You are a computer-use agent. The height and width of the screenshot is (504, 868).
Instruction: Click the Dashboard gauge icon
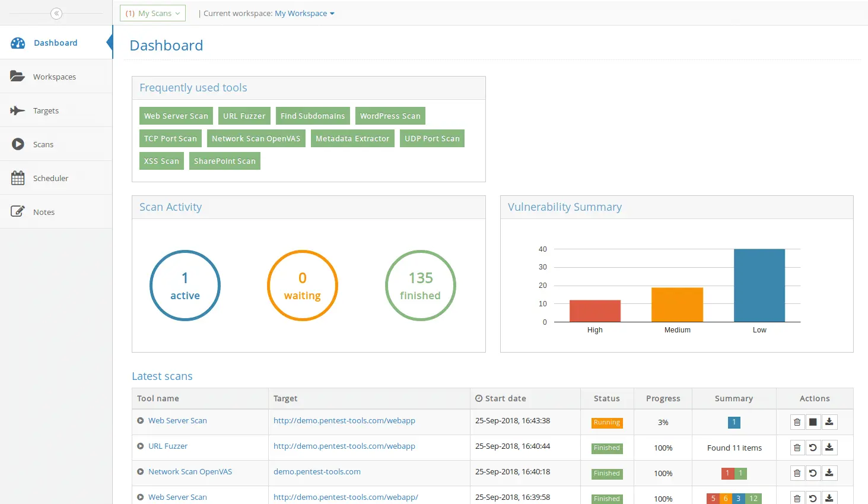point(18,42)
